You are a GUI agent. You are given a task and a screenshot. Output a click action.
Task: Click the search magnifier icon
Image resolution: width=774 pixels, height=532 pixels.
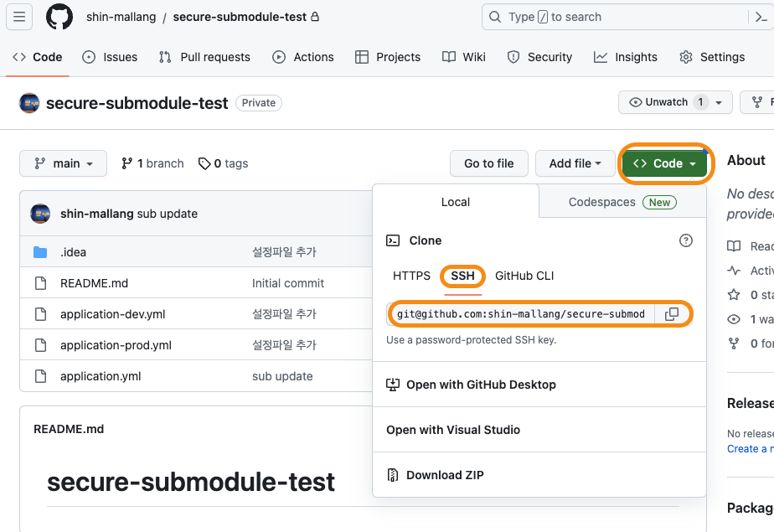pos(494,17)
